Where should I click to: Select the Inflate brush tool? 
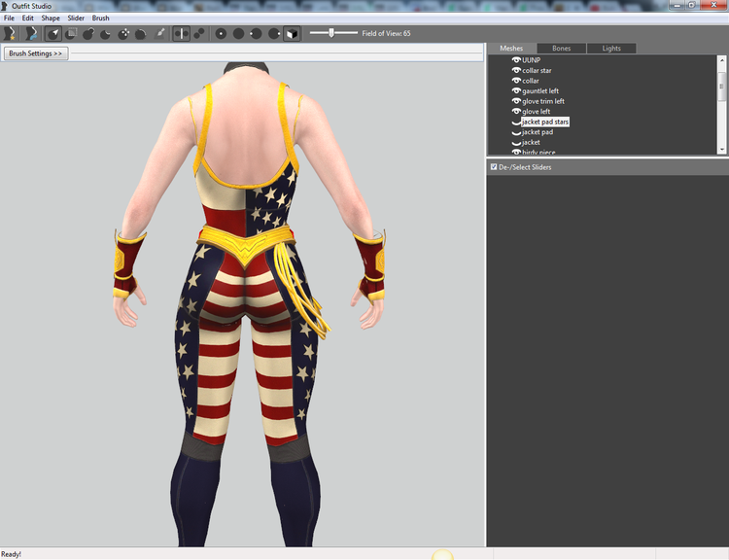(88, 33)
